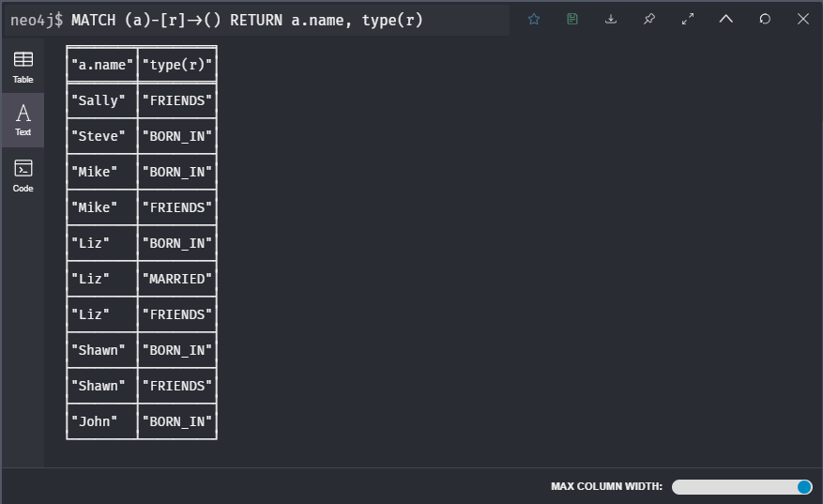Click the "a.name" column header

[x=101, y=65]
